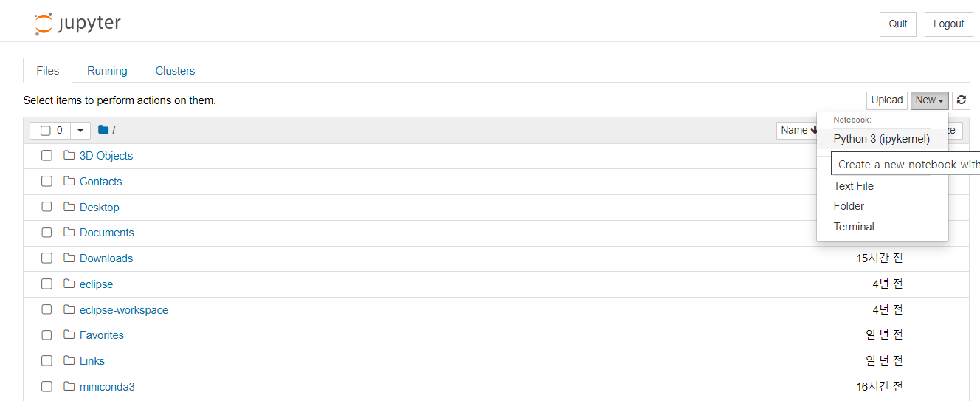Viewport: 980px width, 401px height.
Task: Click the 3D Objects folder icon
Action: pos(69,156)
